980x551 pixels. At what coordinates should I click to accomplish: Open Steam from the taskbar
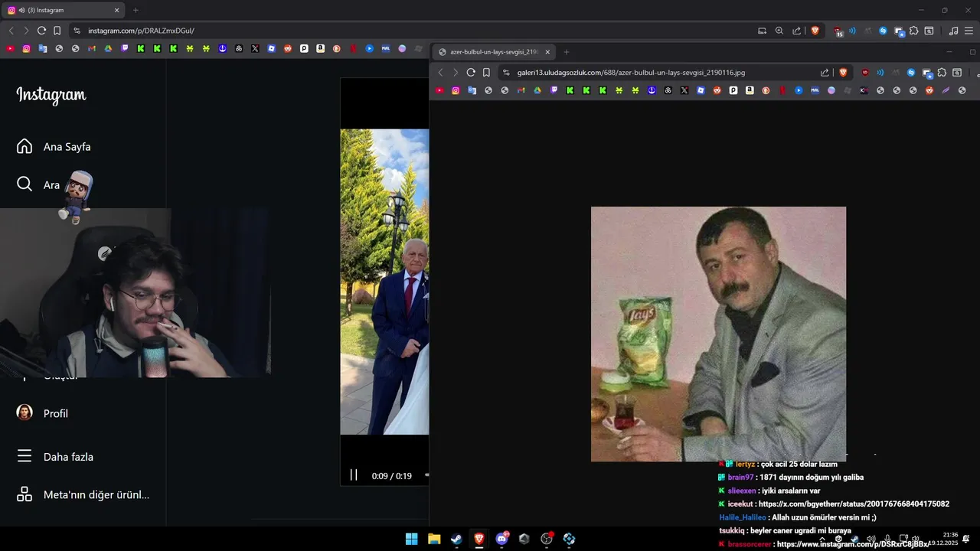tap(456, 539)
